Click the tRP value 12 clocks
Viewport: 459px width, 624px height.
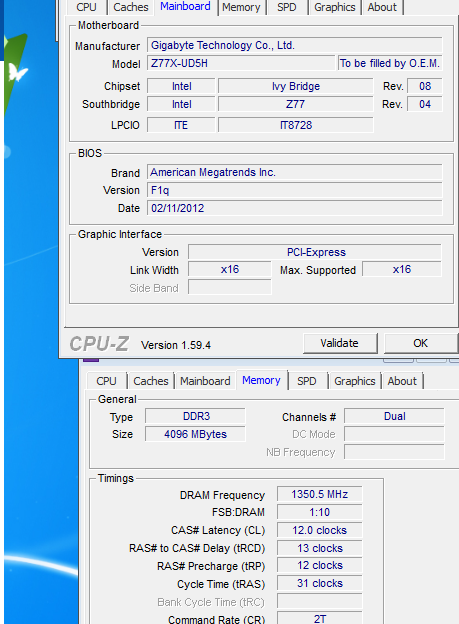320,566
